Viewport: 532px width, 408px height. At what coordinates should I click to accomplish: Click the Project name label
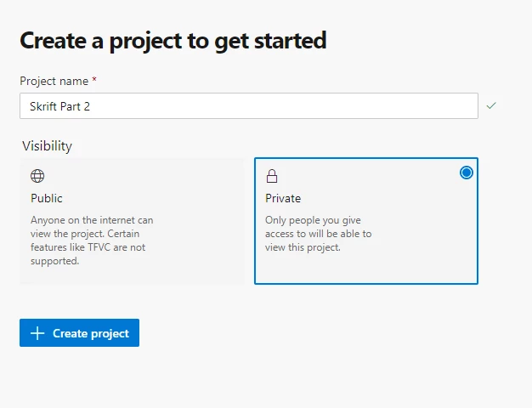[x=54, y=81]
